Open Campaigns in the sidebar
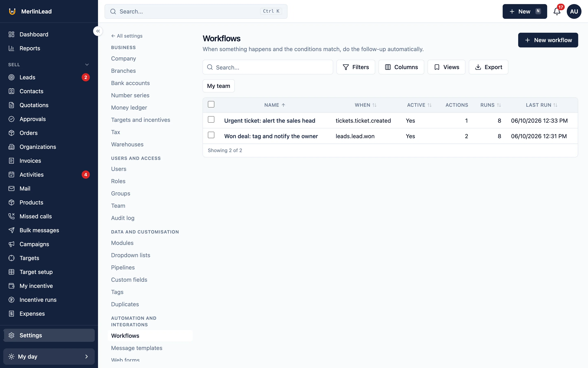The image size is (588, 368). click(49, 244)
